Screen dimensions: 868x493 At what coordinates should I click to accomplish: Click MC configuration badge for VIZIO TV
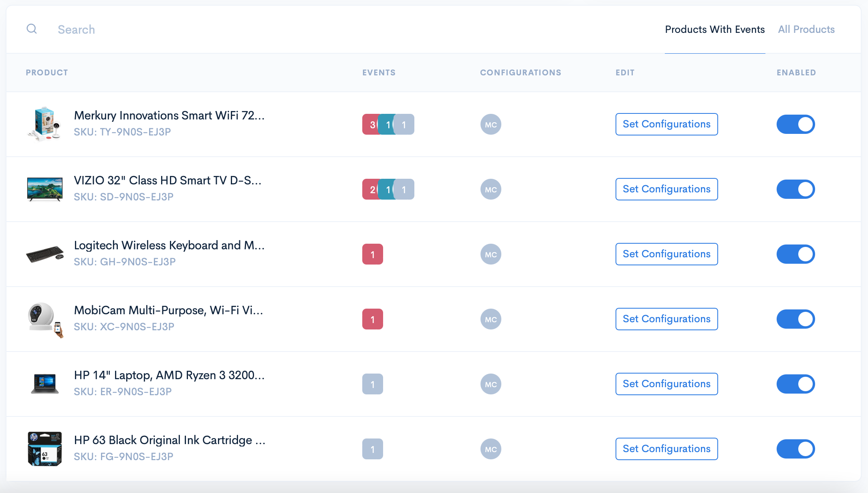pos(491,189)
